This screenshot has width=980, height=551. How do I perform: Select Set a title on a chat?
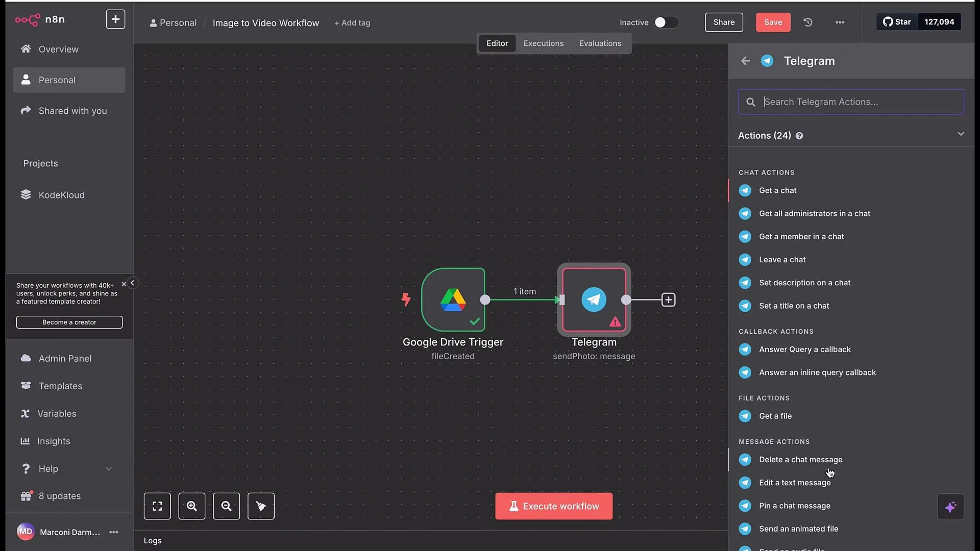pyautogui.click(x=851, y=306)
